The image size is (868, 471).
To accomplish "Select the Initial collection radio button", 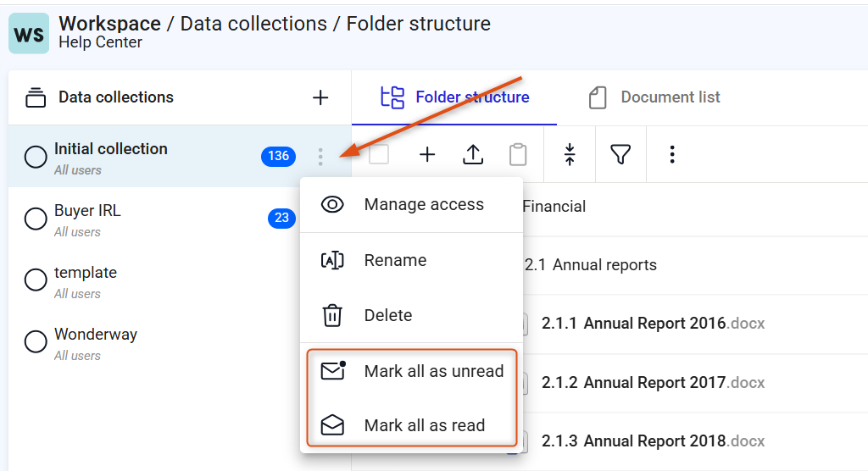I will coord(36,158).
